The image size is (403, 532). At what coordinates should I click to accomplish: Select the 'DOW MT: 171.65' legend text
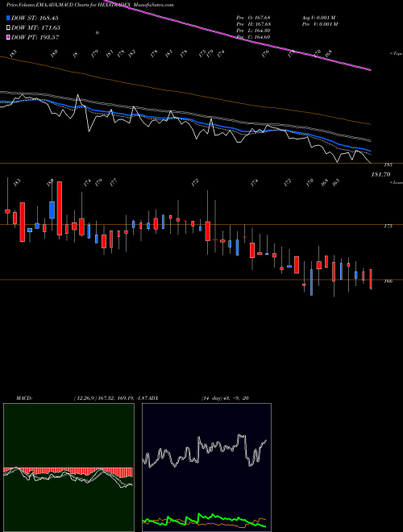coord(36,27)
